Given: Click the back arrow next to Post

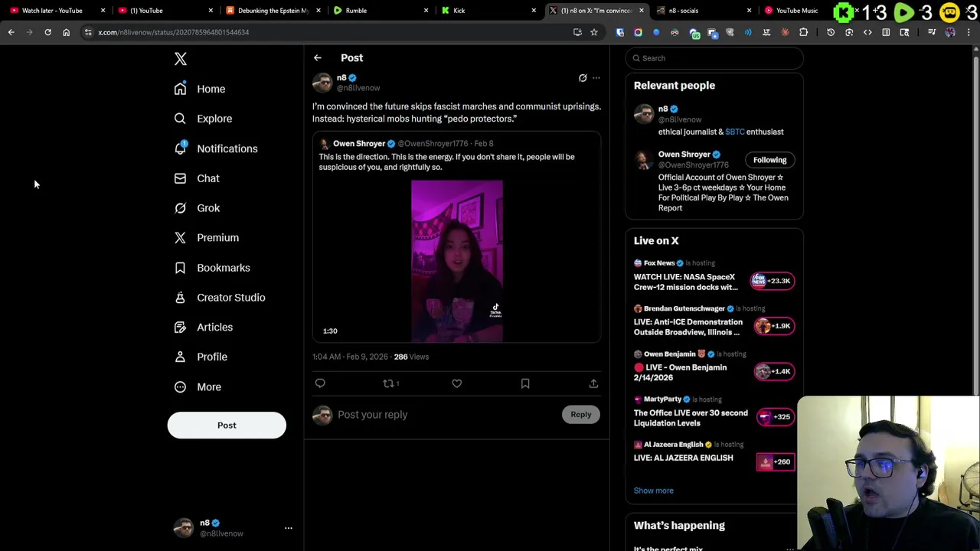Looking at the screenshot, I should 317,58.
